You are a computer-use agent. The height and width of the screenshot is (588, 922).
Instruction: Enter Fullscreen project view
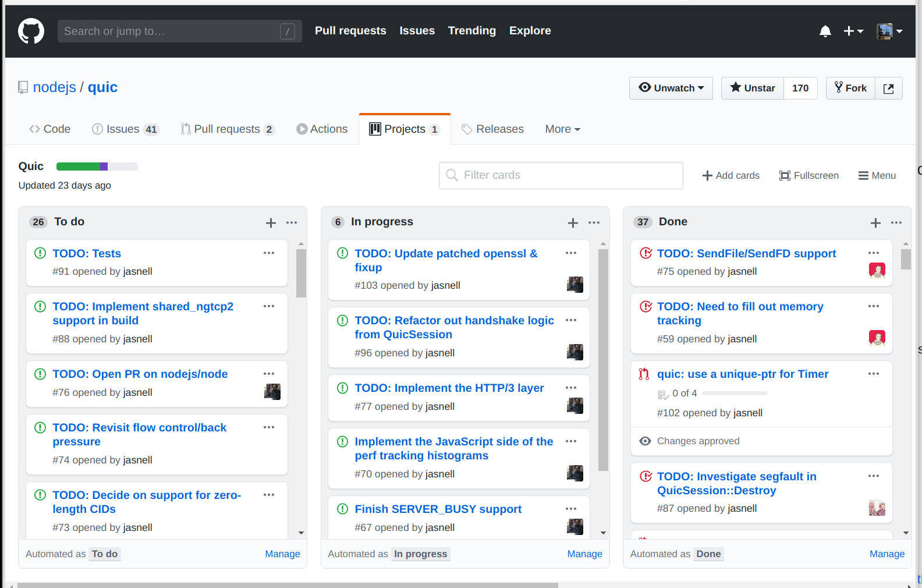coord(809,176)
